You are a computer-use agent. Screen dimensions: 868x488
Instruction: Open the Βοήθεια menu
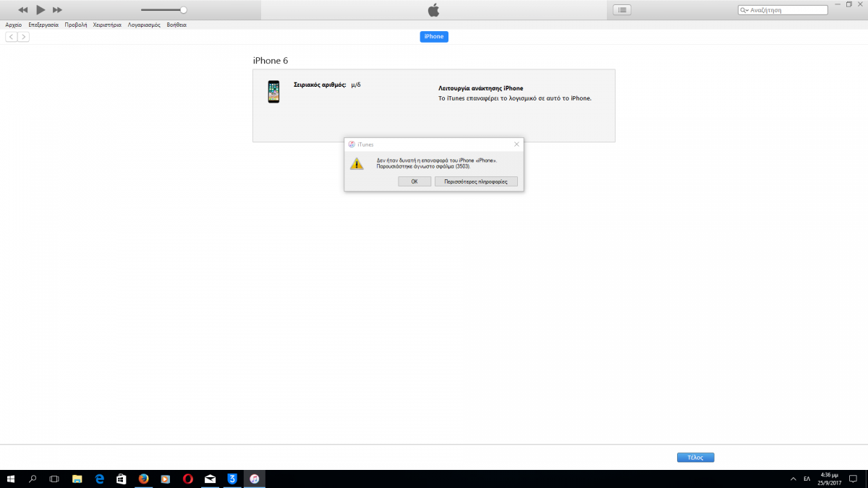point(176,25)
